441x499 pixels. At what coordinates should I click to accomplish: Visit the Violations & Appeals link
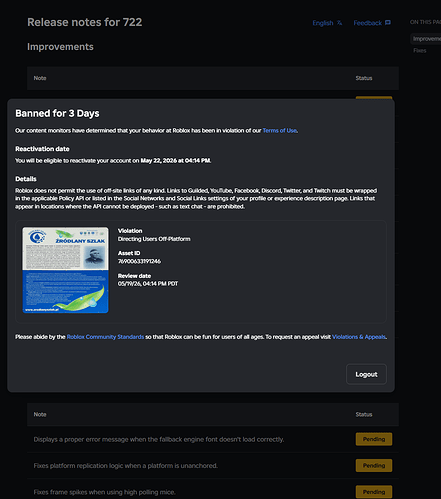(x=359, y=337)
